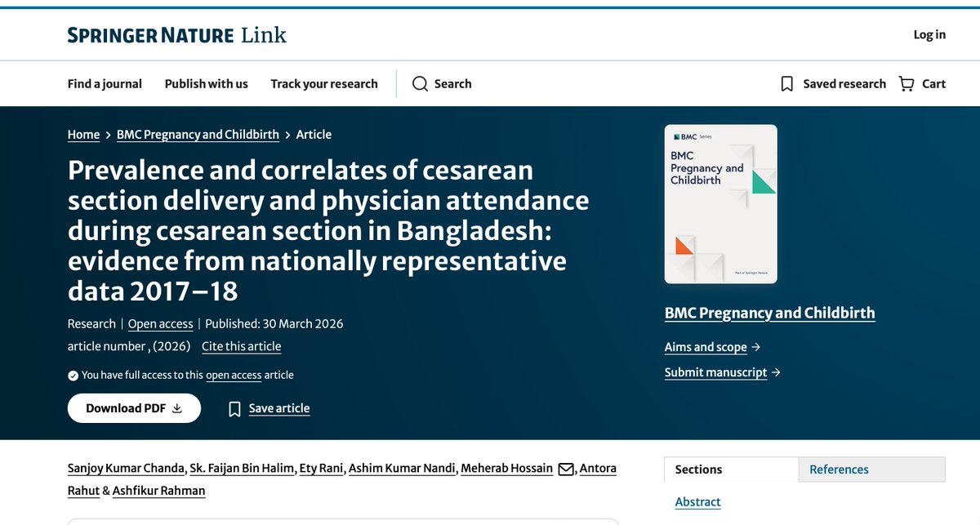Select the Sections tab
980x525 pixels.
tap(732, 469)
